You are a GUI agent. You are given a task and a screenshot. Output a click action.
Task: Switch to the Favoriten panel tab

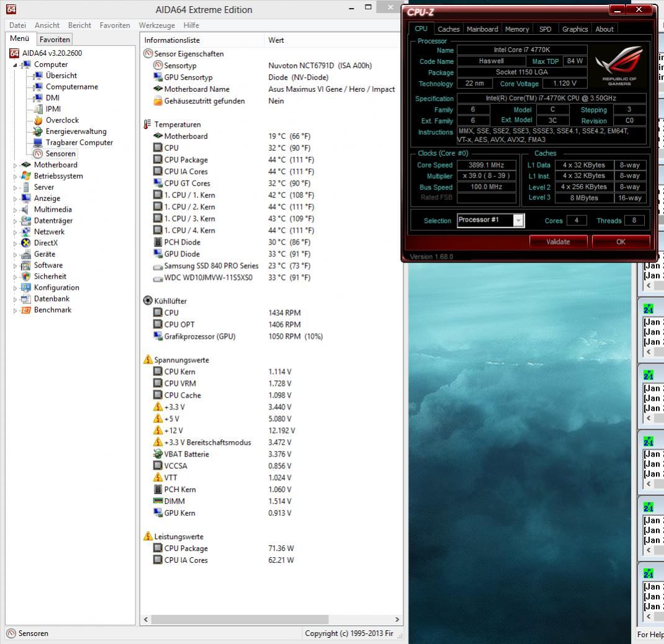click(55, 39)
